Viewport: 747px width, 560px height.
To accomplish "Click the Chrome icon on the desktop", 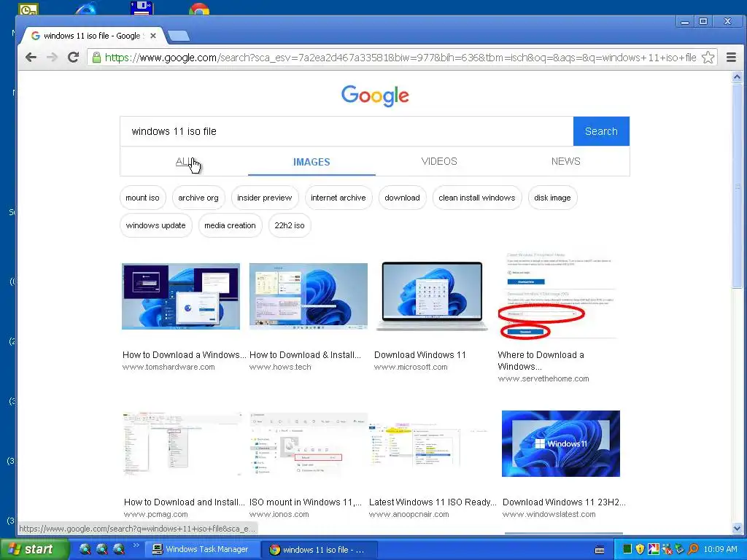I will point(199,9).
